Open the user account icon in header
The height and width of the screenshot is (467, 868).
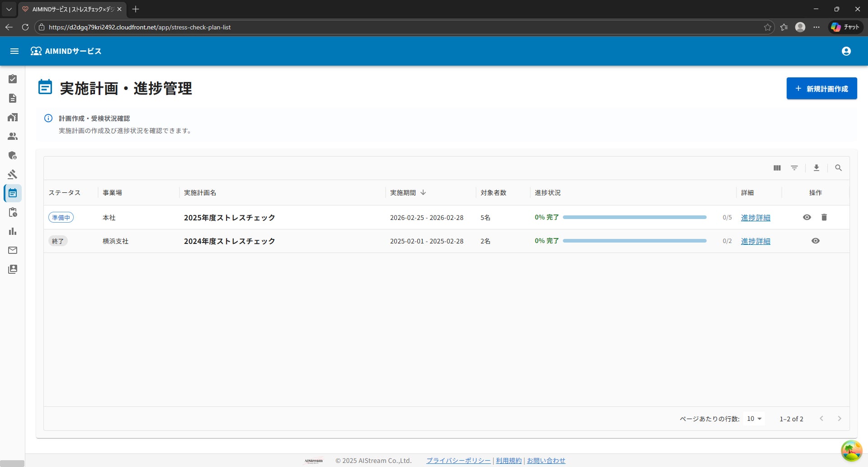(846, 51)
